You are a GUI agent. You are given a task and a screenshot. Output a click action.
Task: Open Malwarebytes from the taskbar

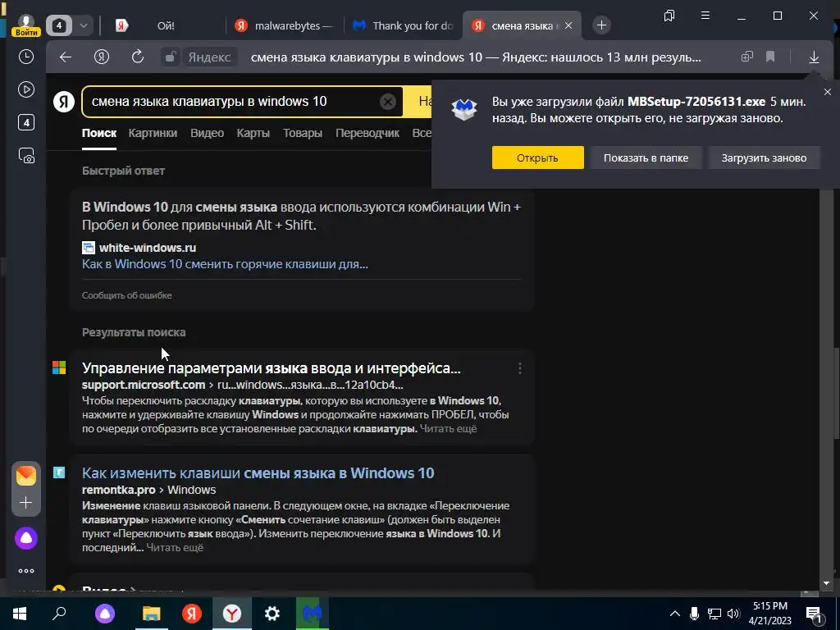point(313,614)
